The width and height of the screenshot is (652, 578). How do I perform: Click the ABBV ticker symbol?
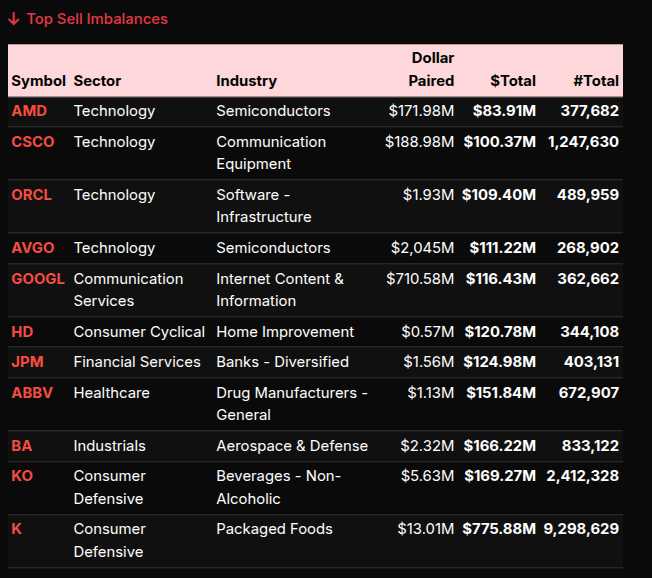[x=32, y=393]
